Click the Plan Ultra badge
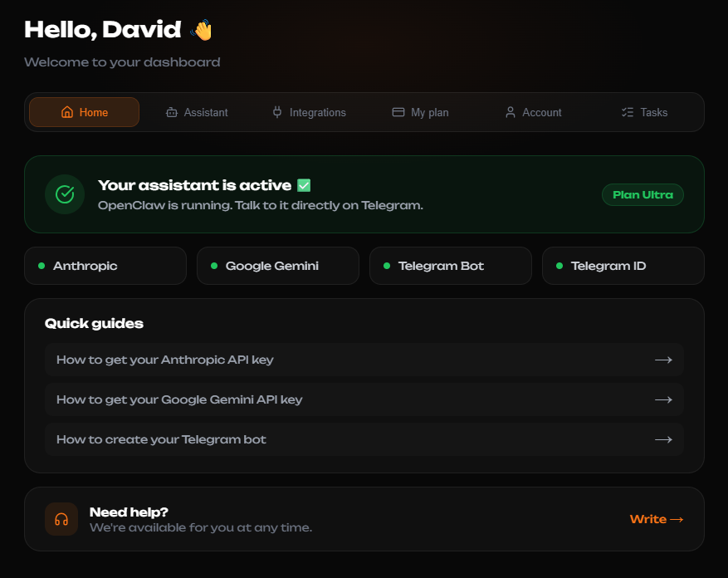 point(642,194)
